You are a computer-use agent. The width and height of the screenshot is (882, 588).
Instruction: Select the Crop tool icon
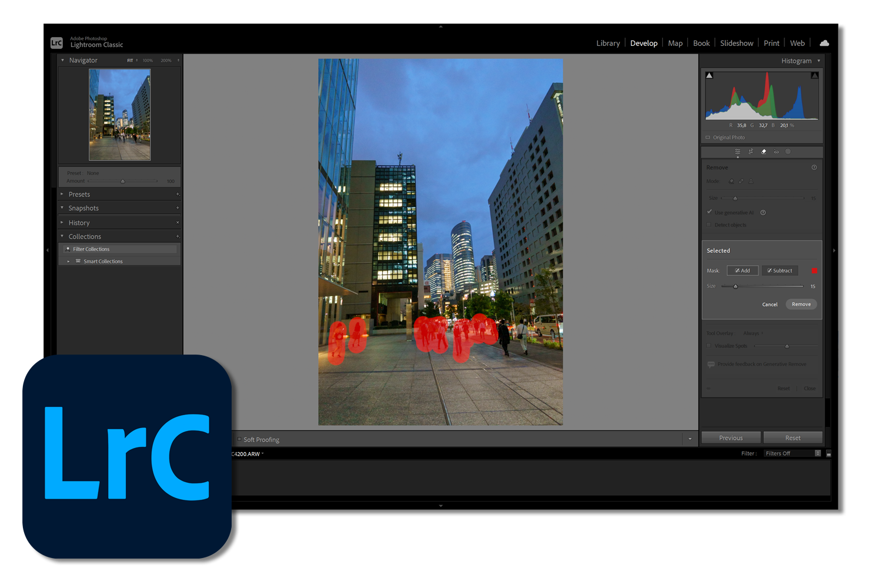point(751,152)
